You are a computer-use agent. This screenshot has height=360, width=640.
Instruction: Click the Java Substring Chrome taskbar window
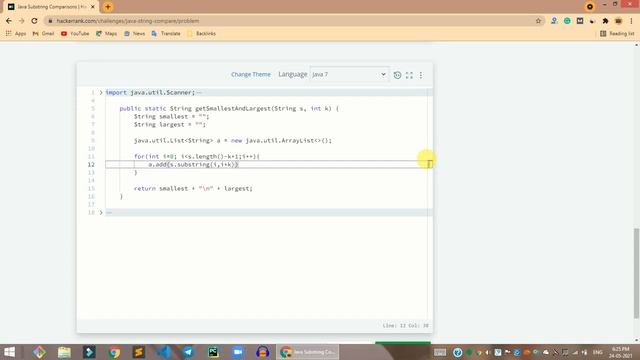tap(307, 352)
